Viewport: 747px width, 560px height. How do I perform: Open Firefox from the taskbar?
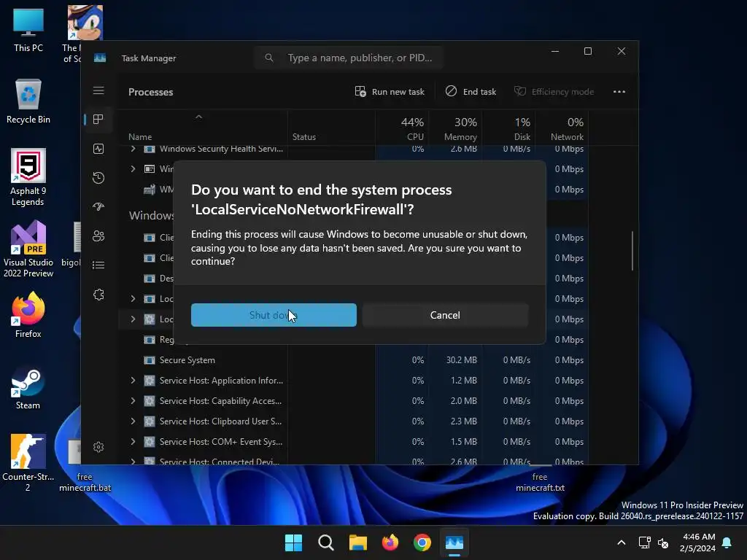[x=390, y=542]
